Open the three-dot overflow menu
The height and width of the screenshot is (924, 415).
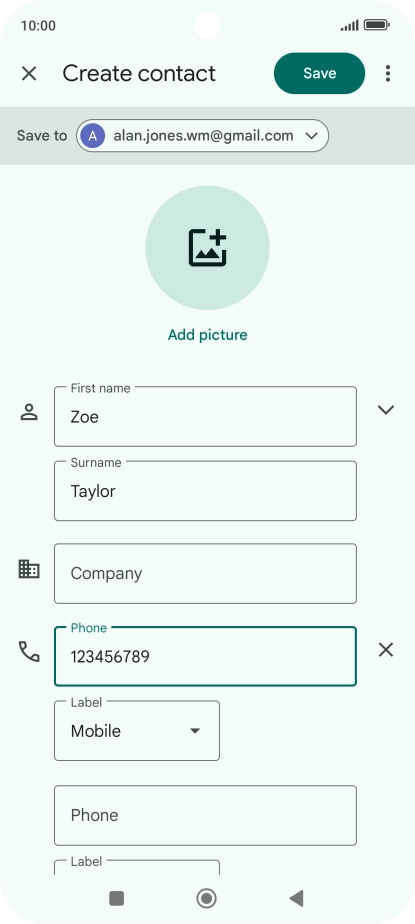click(x=387, y=74)
